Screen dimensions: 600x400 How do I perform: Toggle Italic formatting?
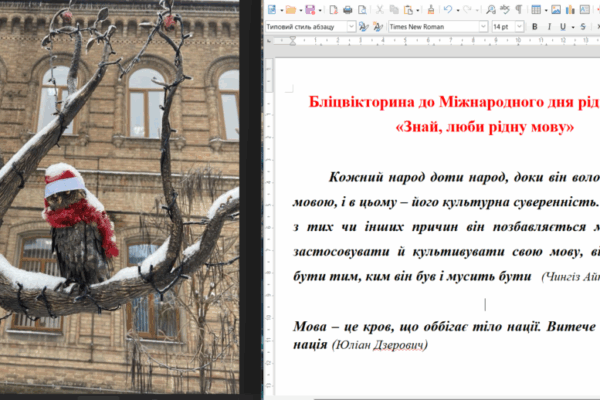[549, 27]
